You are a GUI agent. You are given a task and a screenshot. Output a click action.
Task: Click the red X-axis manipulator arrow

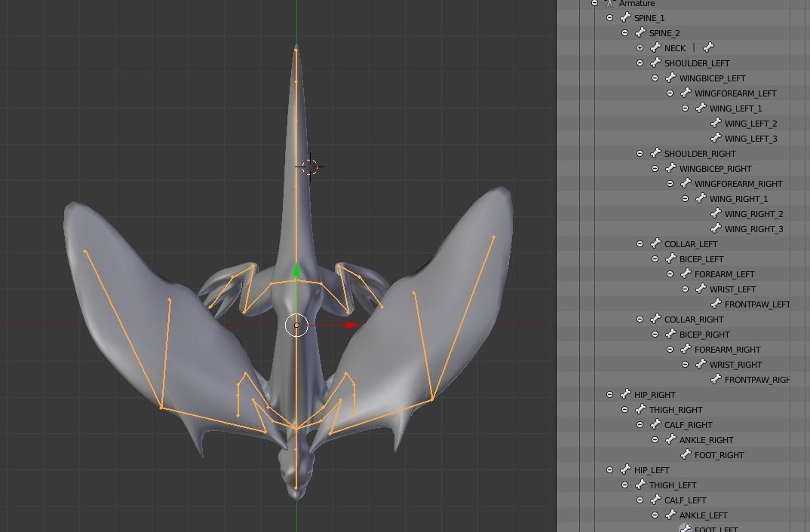coord(351,325)
